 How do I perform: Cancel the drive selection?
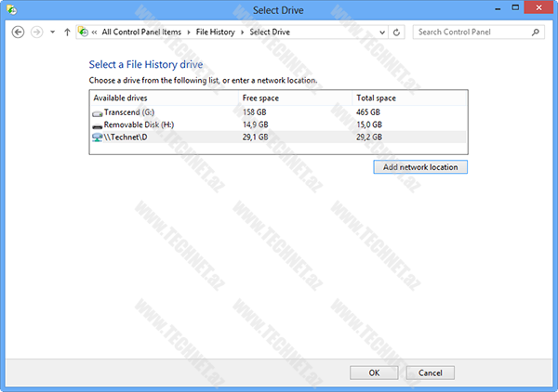(431, 372)
